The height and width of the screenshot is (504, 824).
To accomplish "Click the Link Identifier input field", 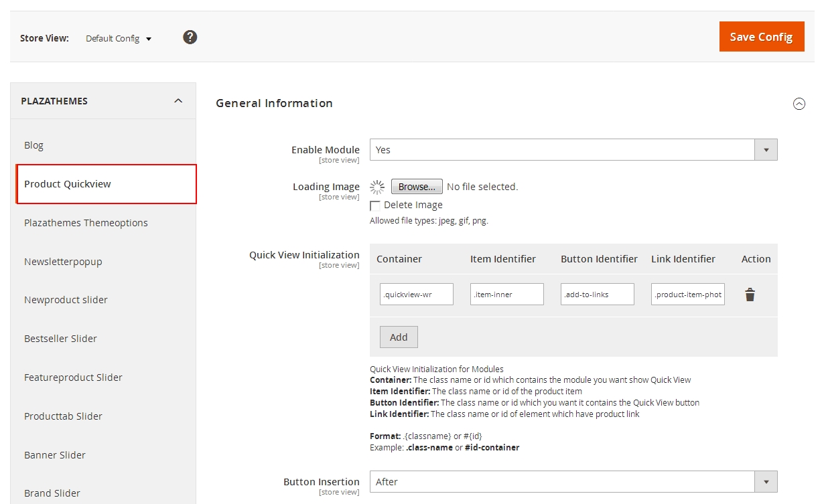I will (x=687, y=295).
